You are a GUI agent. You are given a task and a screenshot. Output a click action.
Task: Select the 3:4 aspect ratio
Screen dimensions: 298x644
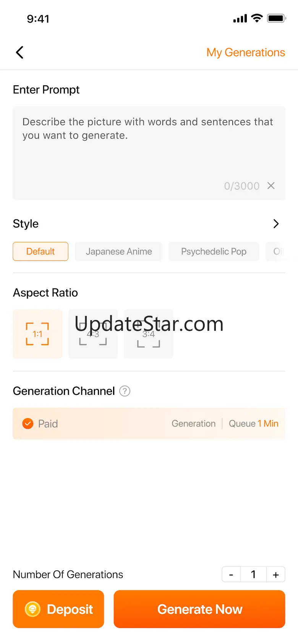point(149,334)
